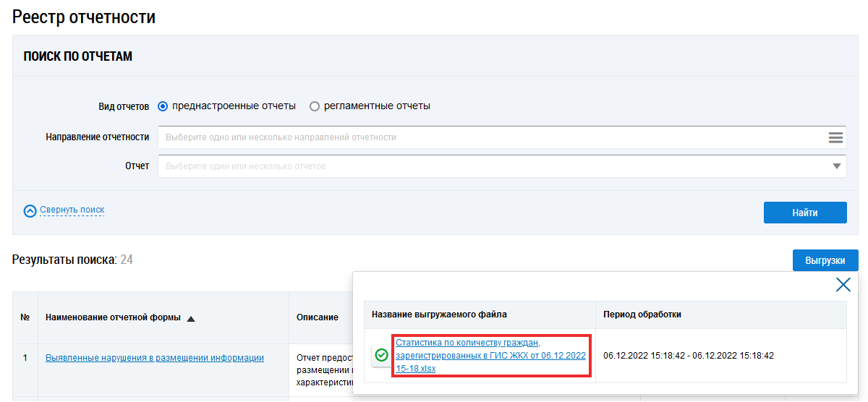Click the green checkmark status icon

tap(381, 355)
